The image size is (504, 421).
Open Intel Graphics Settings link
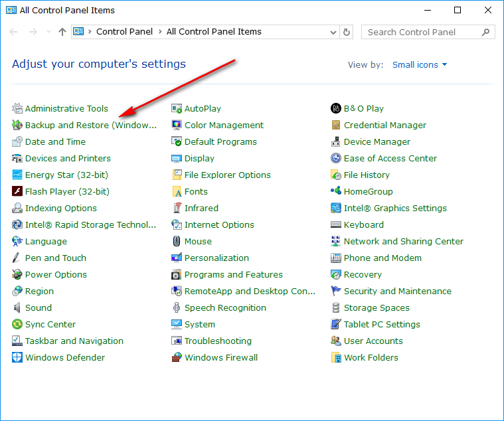(x=395, y=209)
